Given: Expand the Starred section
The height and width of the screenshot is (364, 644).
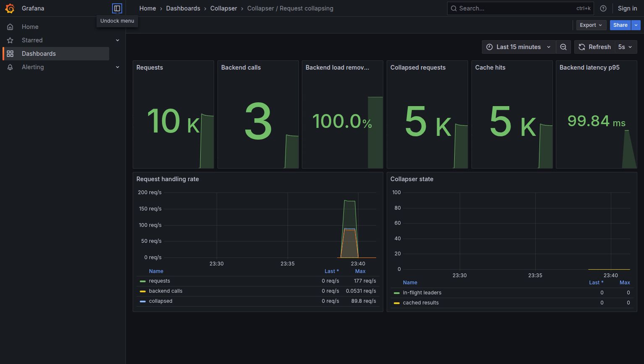Looking at the screenshot, I should tap(118, 40).
